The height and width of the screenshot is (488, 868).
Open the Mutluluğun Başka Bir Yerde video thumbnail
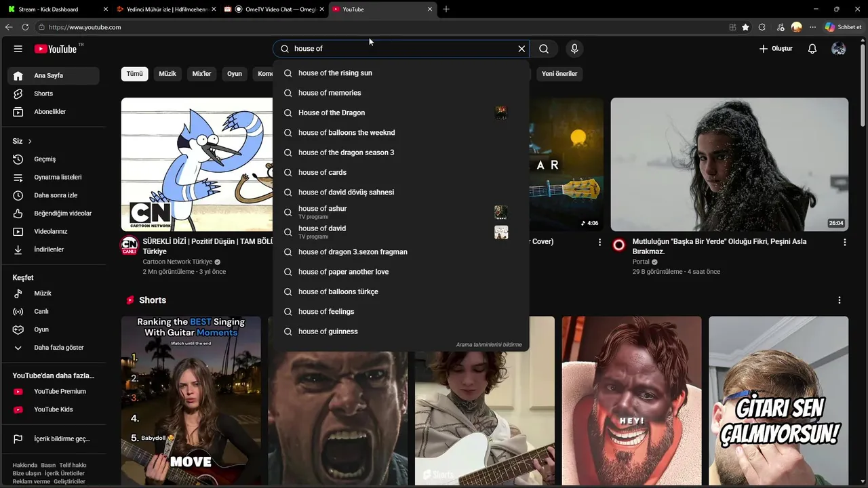[729, 165]
